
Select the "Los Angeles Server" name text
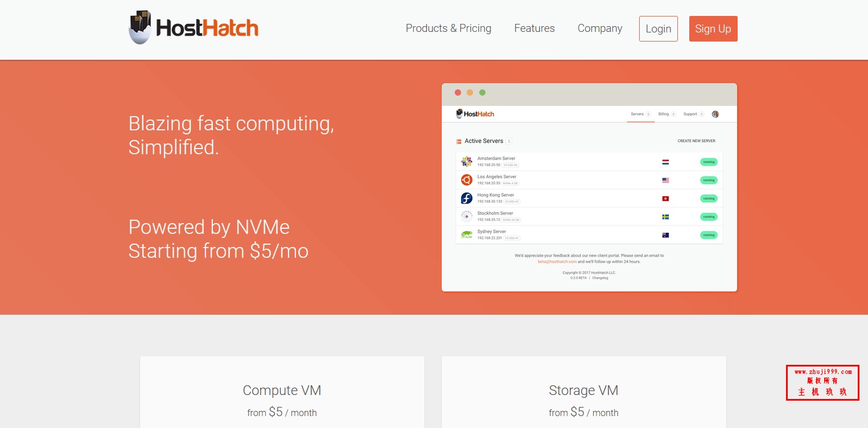[x=497, y=177]
